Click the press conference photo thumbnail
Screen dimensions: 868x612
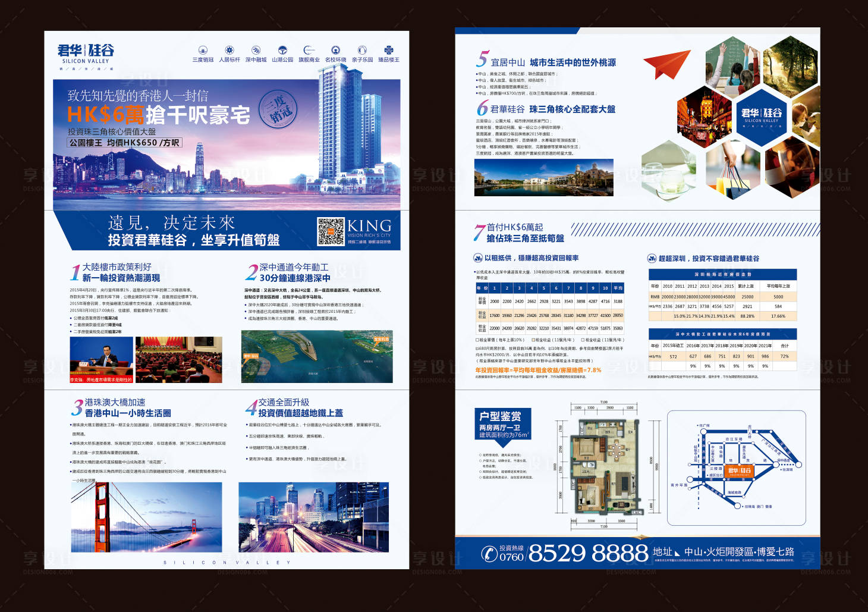pyautogui.click(x=101, y=360)
